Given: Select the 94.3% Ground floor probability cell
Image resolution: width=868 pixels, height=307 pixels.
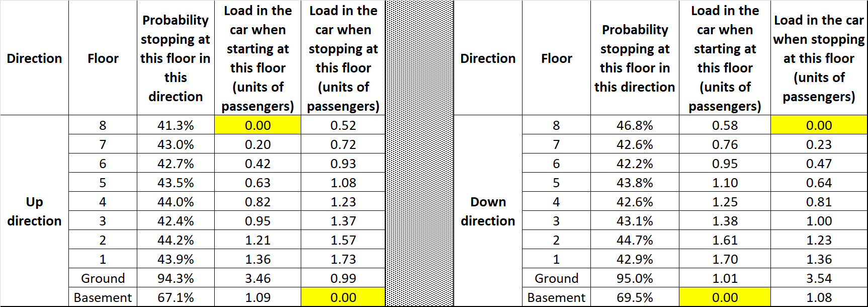Looking at the screenshot, I should click(x=176, y=278).
